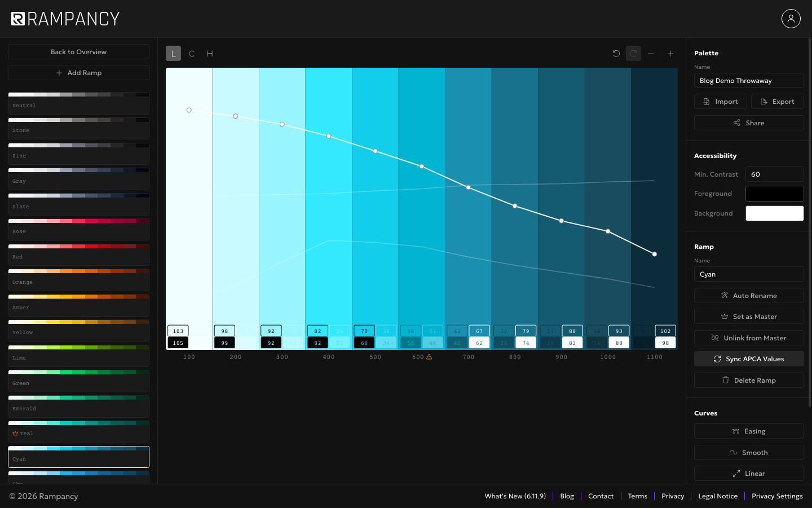This screenshot has width=812, height=508.
Task: Click the warning icon next to 600
Action: click(x=429, y=357)
